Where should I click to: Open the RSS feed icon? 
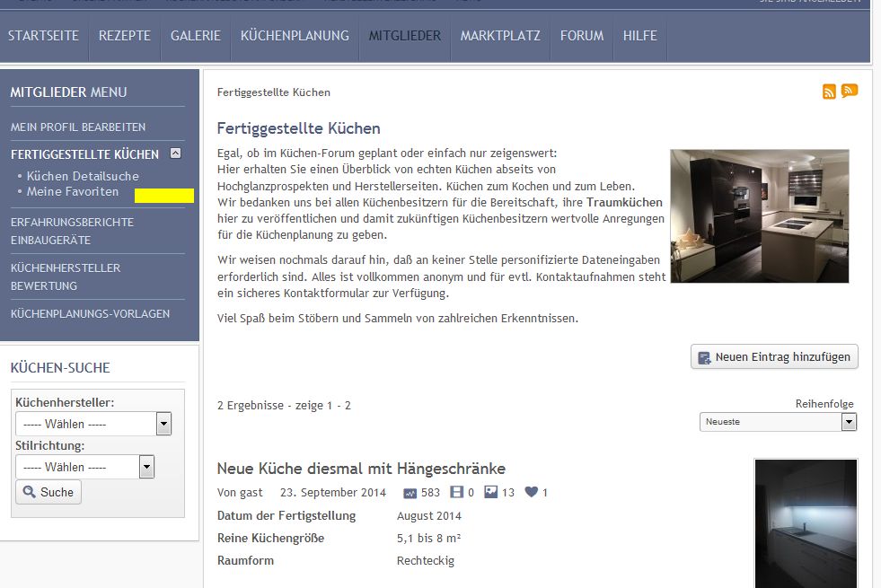pyautogui.click(x=829, y=91)
